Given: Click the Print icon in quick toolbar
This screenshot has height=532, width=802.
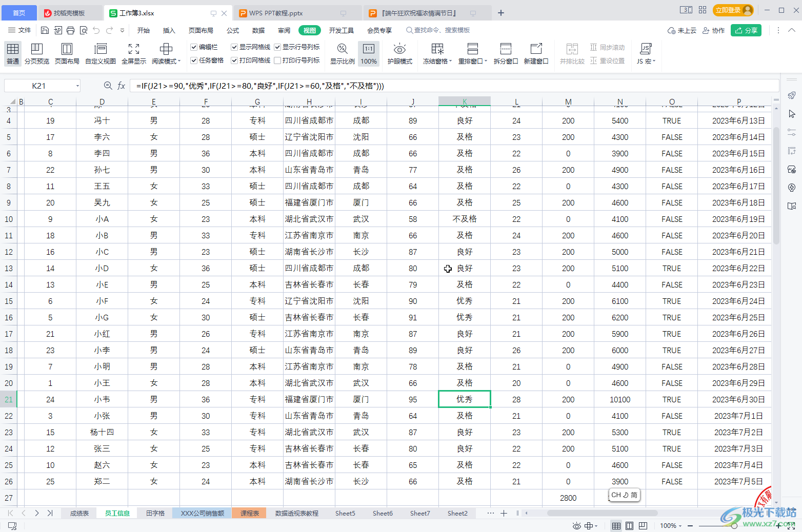Looking at the screenshot, I should [x=71, y=30].
